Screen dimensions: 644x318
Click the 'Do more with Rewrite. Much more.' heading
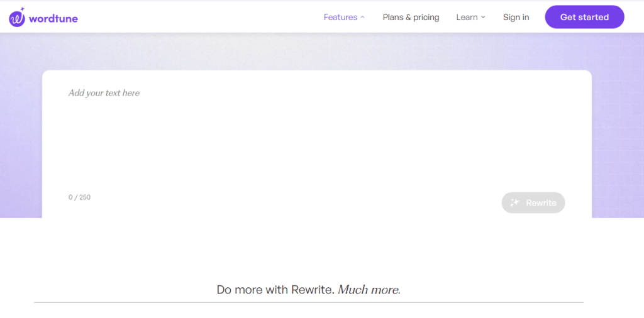pyautogui.click(x=308, y=290)
